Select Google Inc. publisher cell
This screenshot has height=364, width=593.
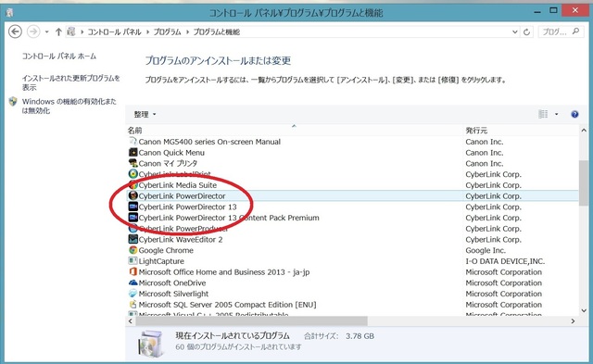tap(486, 250)
